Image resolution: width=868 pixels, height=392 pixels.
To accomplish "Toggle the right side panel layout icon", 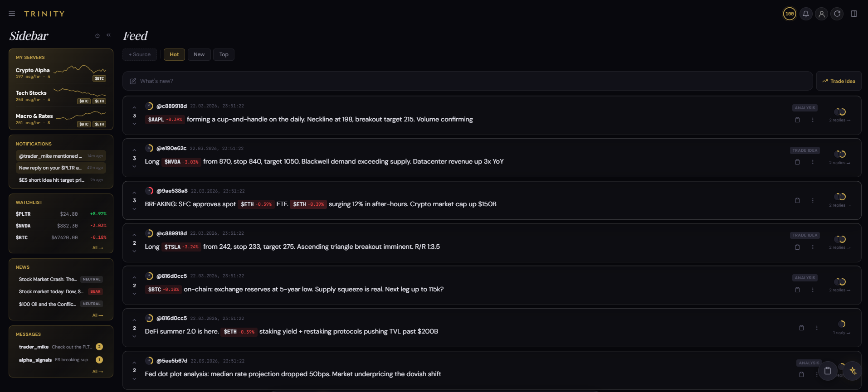I will (854, 14).
